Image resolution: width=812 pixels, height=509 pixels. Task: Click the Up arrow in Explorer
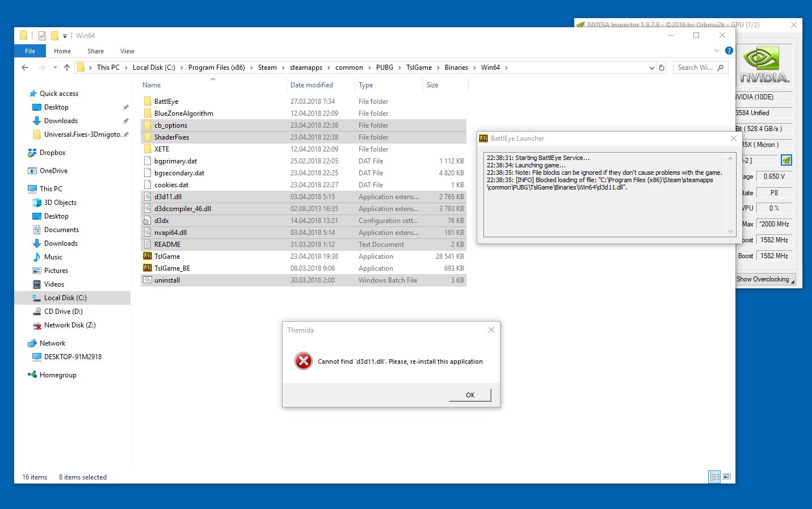coord(67,68)
